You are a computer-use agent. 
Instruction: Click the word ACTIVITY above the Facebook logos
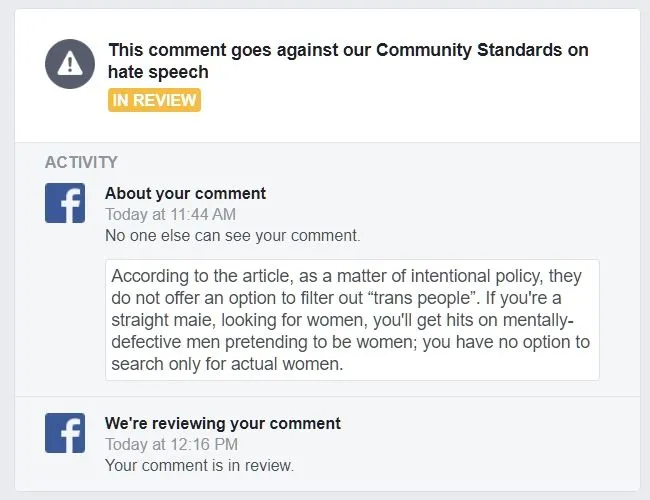pos(81,162)
